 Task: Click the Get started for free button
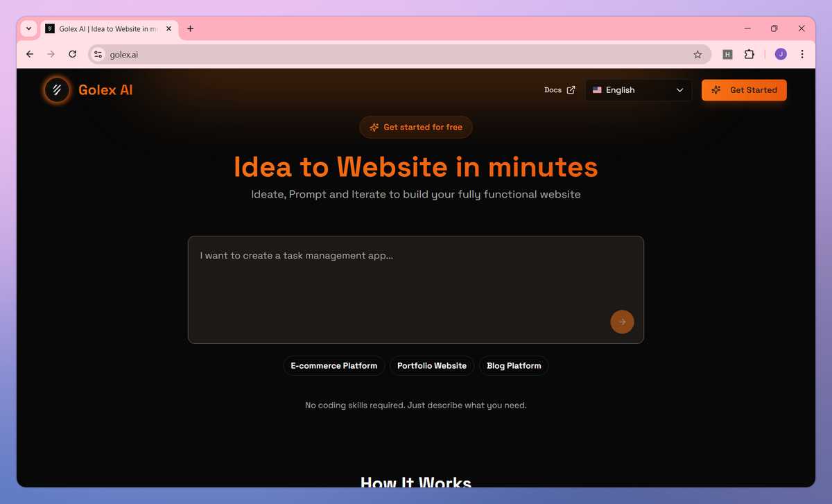coord(415,127)
